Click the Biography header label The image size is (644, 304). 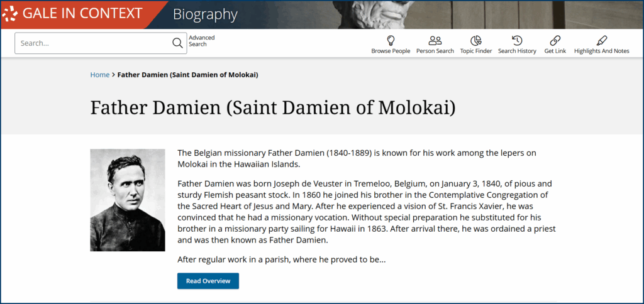point(205,14)
